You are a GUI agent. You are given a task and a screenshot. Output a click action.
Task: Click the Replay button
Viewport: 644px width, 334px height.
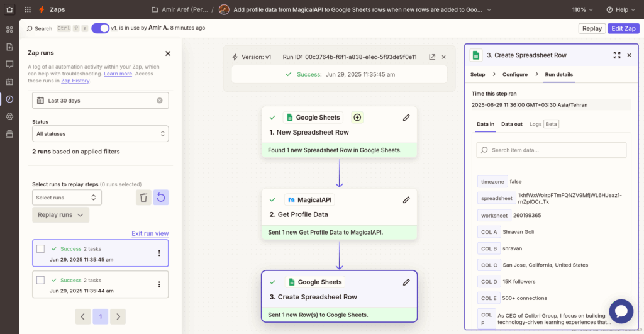592,28
